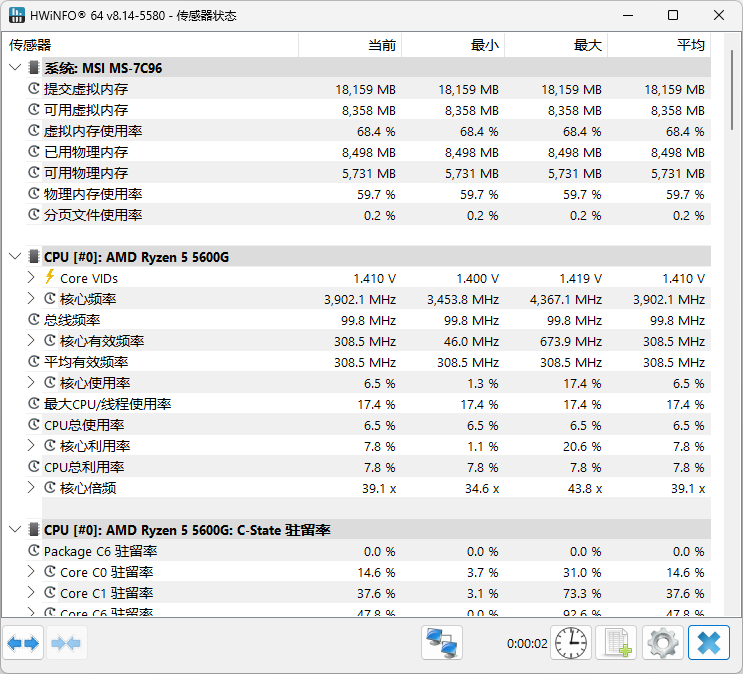743x674 pixels.
Task: Click the clock icon next to 物理内存使用率
Action: 34,193
